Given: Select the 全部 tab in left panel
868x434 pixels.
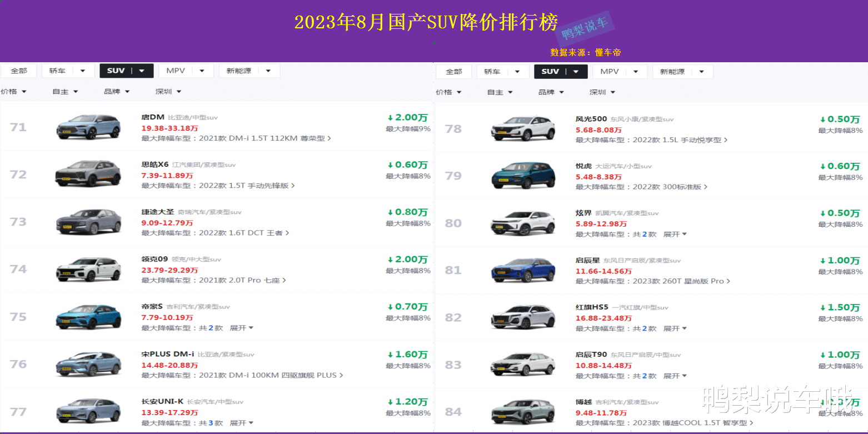Looking at the screenshot, I should click(19, 71).
